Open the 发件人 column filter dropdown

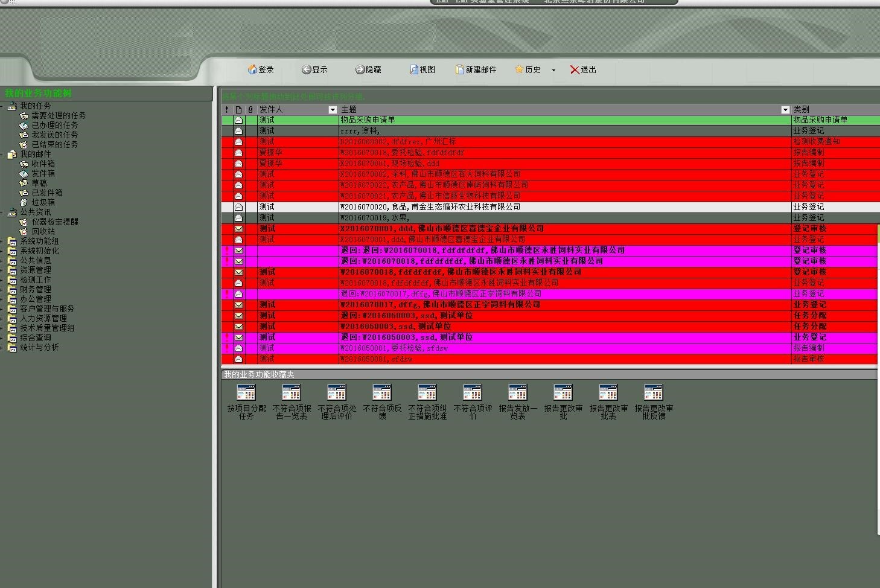pyautogui.click(x=333, y=110)
